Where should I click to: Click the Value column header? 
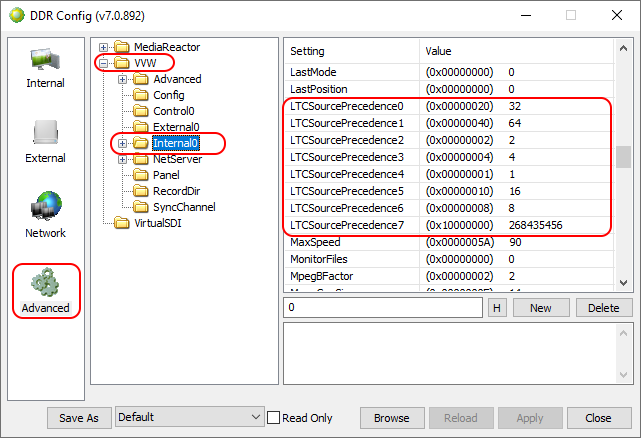517,51
